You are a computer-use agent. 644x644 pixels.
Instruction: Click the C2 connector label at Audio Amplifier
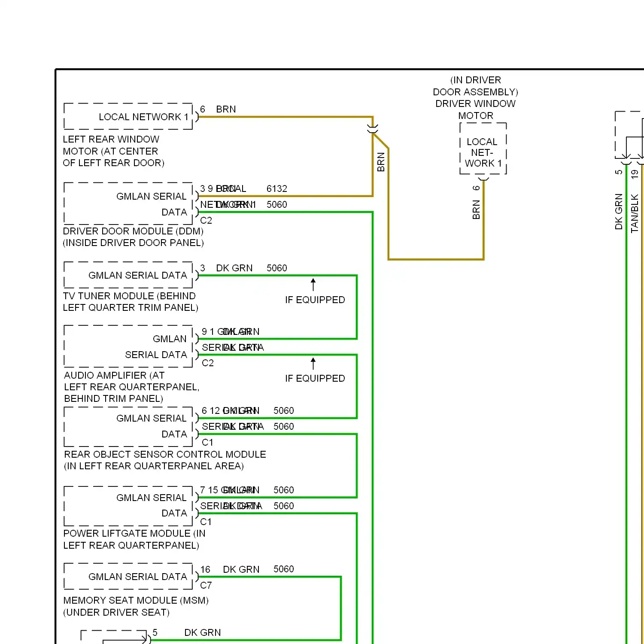pyautogui.click(x=208, y=363)
